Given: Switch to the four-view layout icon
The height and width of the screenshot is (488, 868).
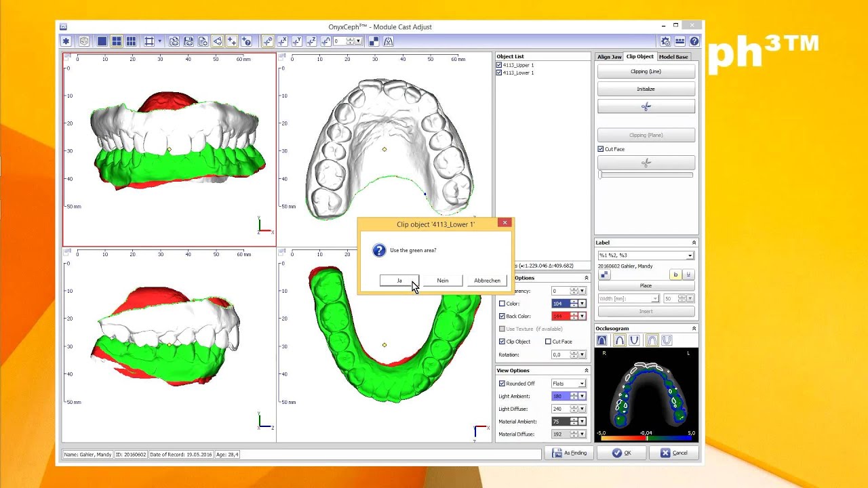Looking at the screenshot, I should pyautogui.click(x=117, y=41).
